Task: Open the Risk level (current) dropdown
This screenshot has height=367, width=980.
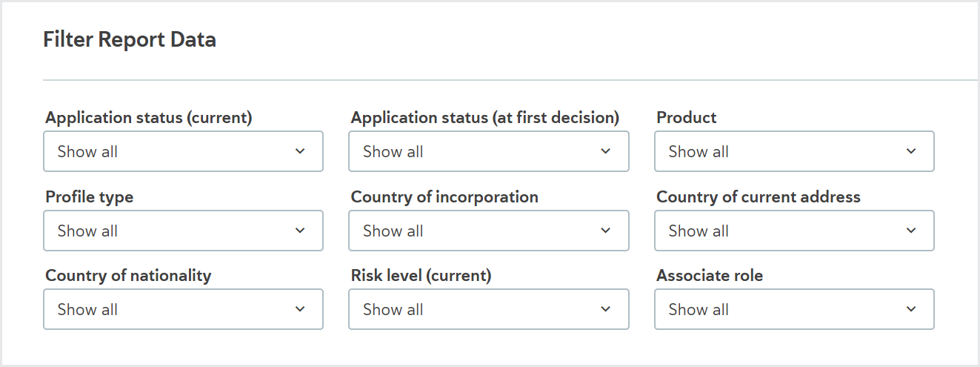Action: (489, 309)
